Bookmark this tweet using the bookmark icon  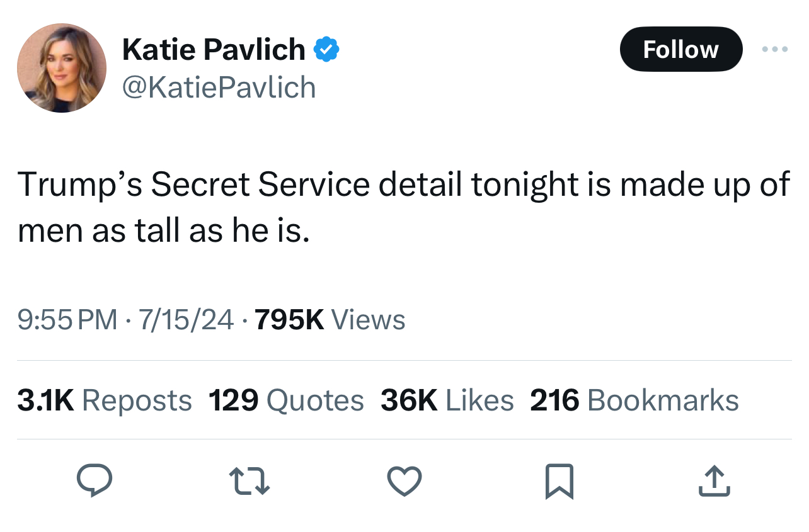559,482
